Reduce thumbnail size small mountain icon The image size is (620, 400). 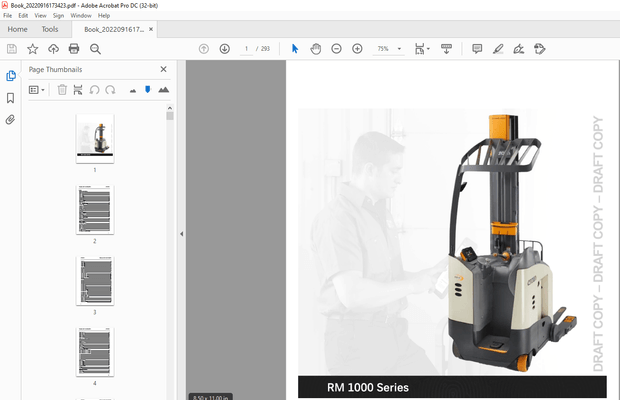click(133, 91)
